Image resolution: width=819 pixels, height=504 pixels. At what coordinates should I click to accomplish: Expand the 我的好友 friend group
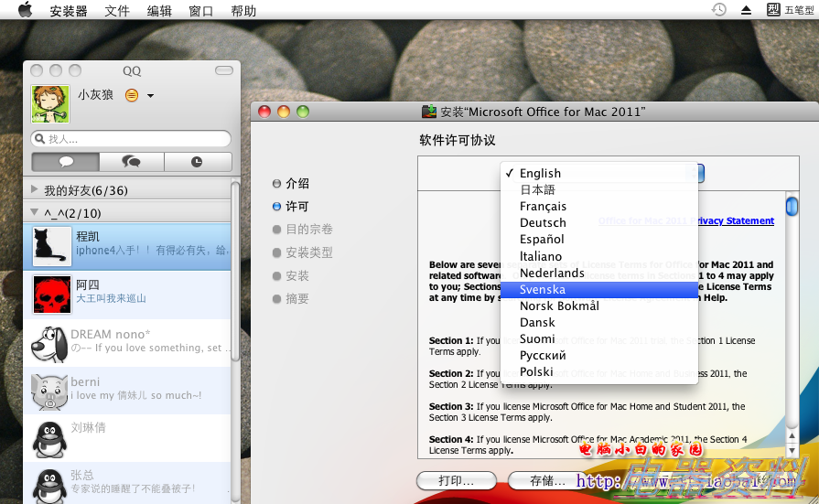35,190
